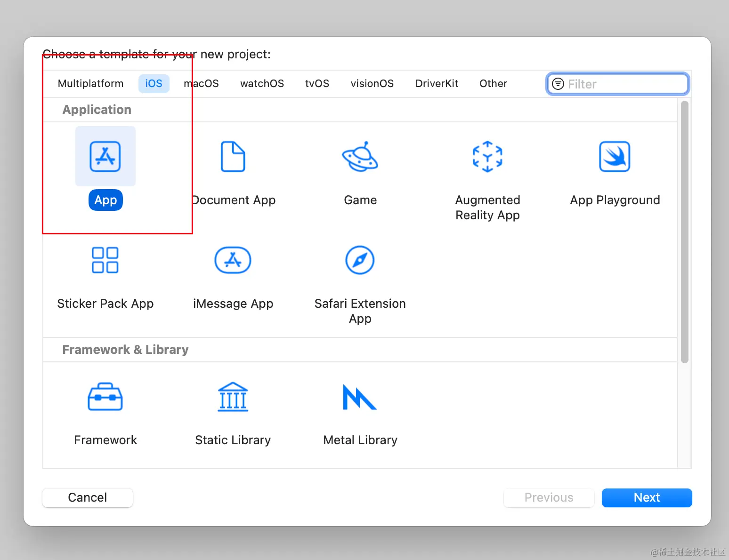Click the Next button
Viewport: 729px width, 560px height.
pyautogui.click(x=647, y=497)
